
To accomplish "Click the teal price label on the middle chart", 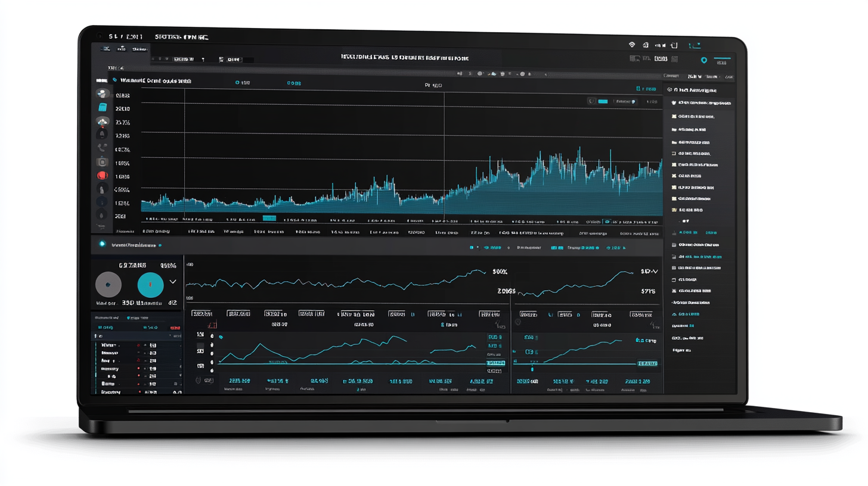I will click(497, 363).
